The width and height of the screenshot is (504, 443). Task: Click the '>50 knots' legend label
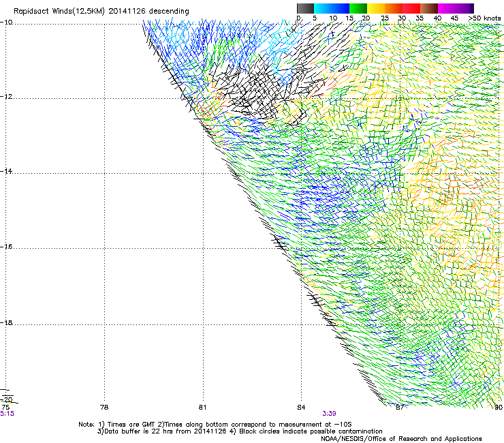click(484, 18)
